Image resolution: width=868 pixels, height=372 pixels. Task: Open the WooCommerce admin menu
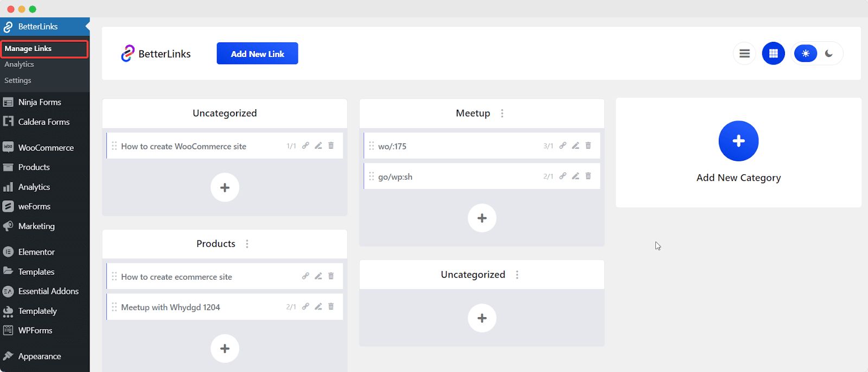(46, 148)
